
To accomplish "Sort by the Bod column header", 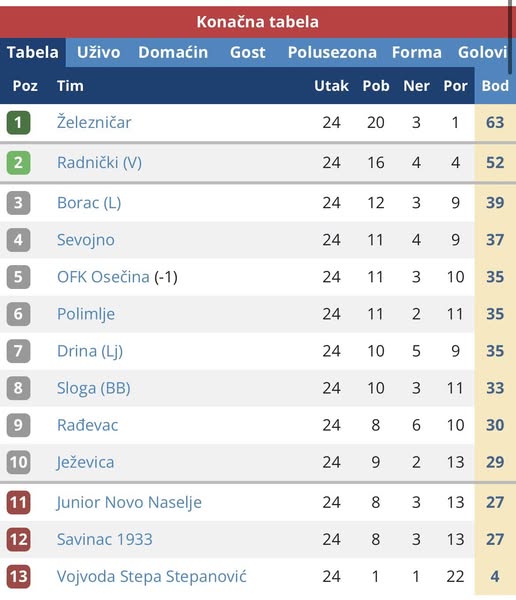I will [x=495, y=86].
